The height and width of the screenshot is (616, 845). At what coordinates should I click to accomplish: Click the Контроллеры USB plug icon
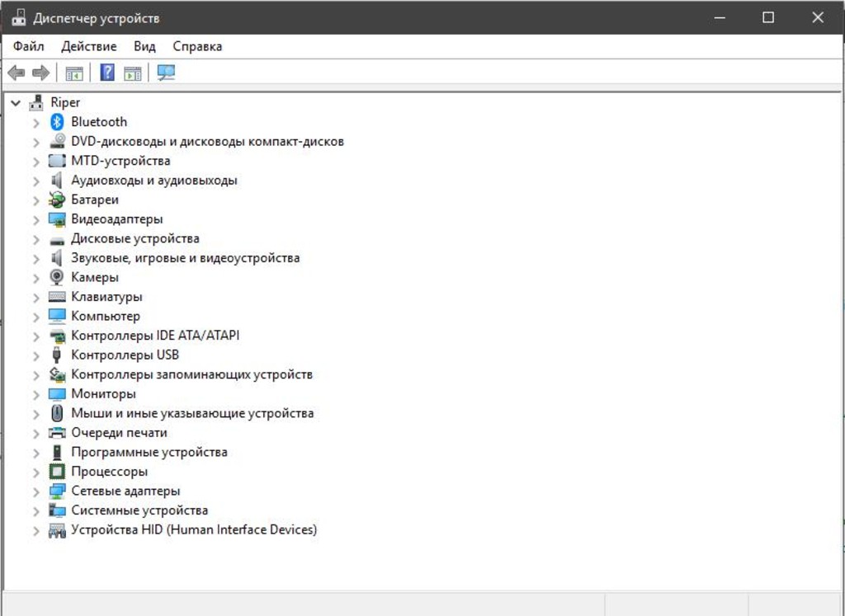click(57, 355)
